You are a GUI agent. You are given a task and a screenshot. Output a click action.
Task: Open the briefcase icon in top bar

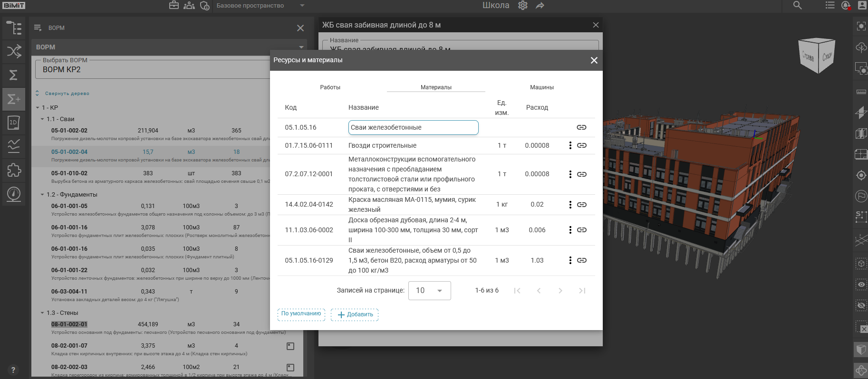(174, 5)
